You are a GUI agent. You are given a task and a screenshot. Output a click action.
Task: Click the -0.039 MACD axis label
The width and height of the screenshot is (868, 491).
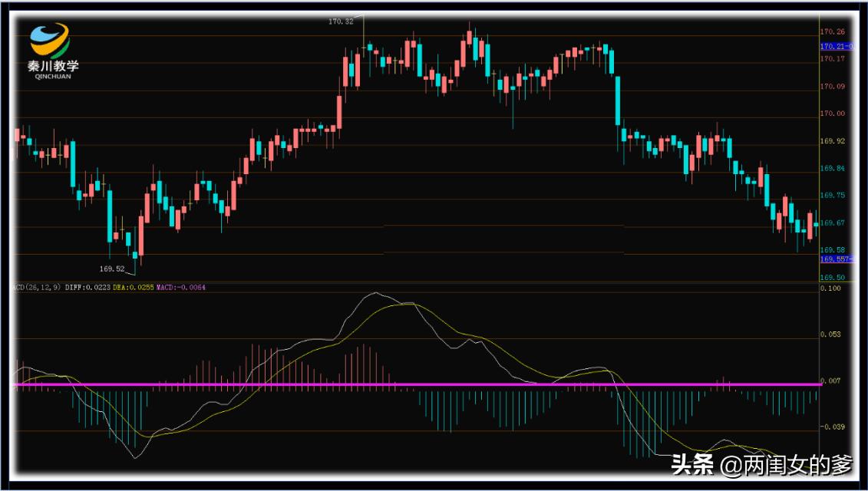pos(831,427)
